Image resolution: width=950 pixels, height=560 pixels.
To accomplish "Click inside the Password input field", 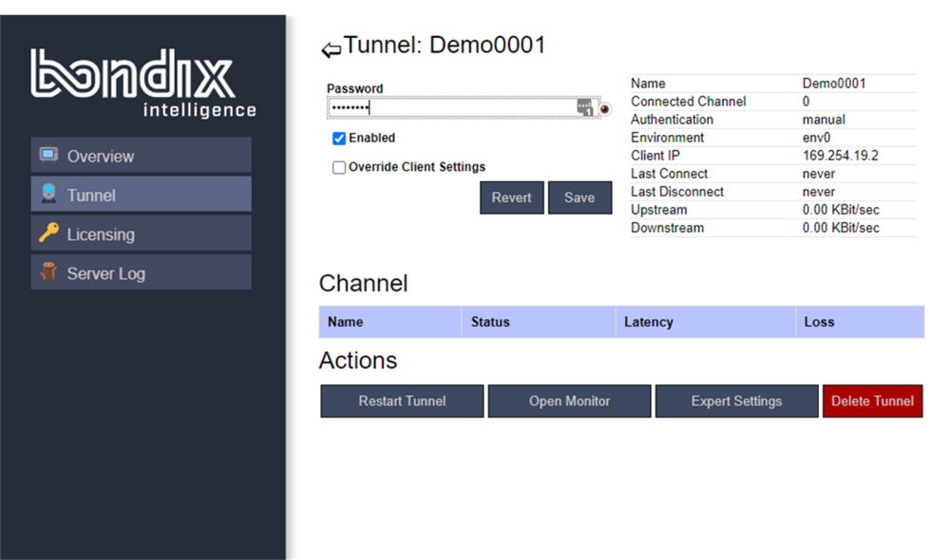I will (x=446, y=105).
